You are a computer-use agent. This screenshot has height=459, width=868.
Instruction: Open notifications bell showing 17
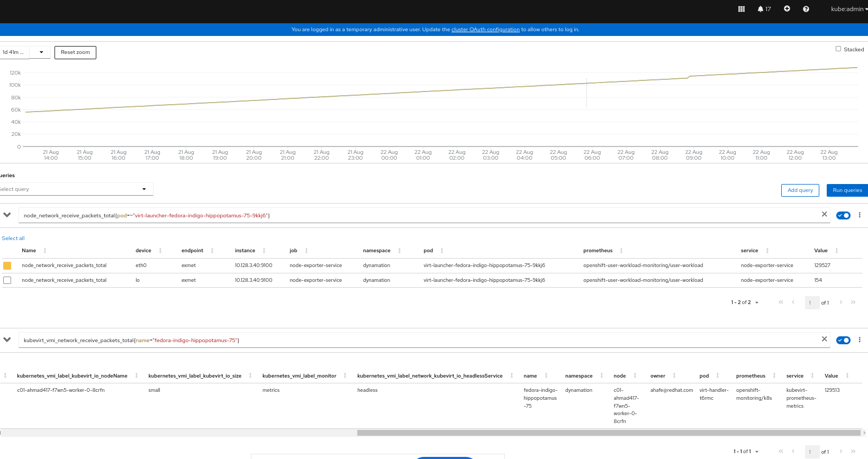[x=764, y=9]
